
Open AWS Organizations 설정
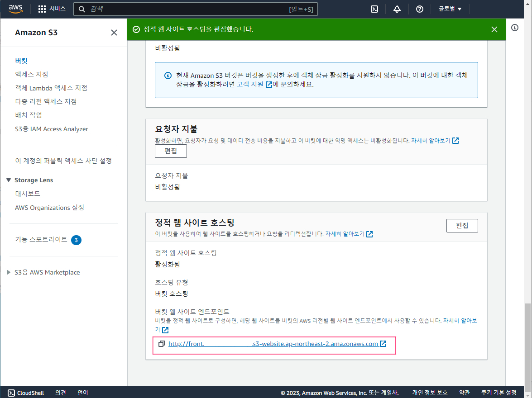coord(49,208)
